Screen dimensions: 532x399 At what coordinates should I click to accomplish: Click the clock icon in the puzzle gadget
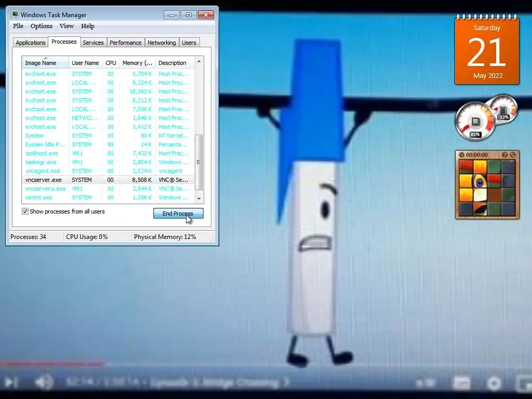[x=462, y=155]
